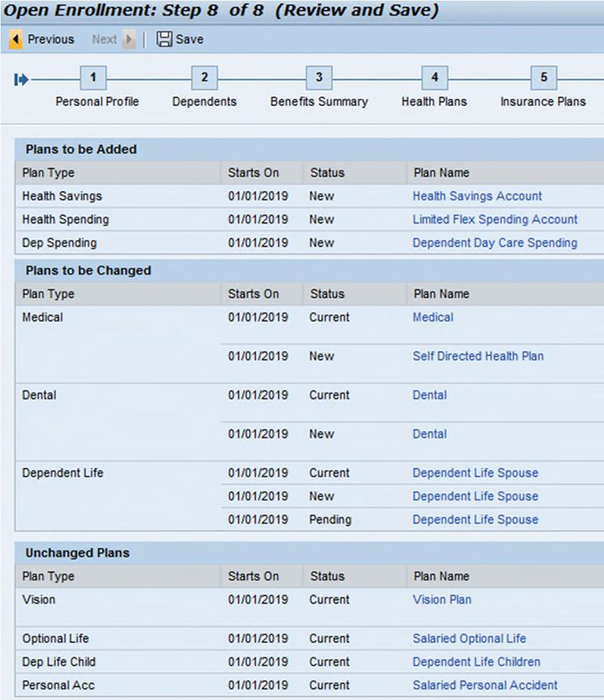
Task: Open the Salaried Personal Accident link
Action: [x=485, y=685]
